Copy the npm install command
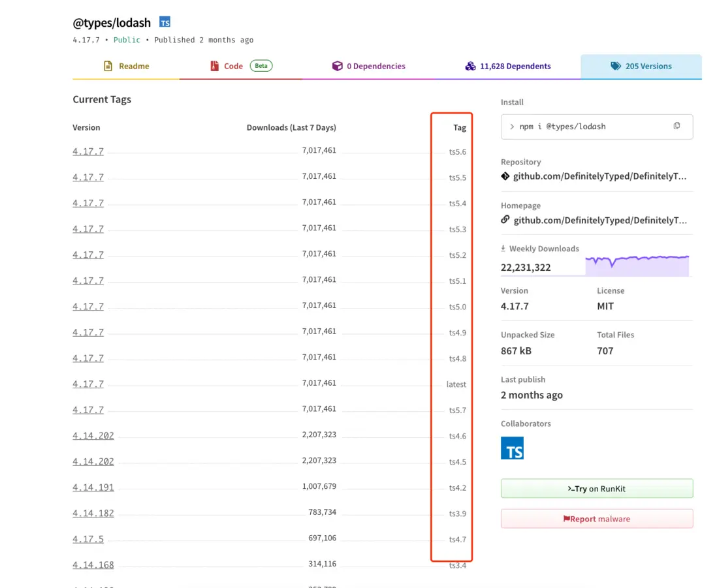Viewport: 717px width, 588px height. (x=677, y=126)
